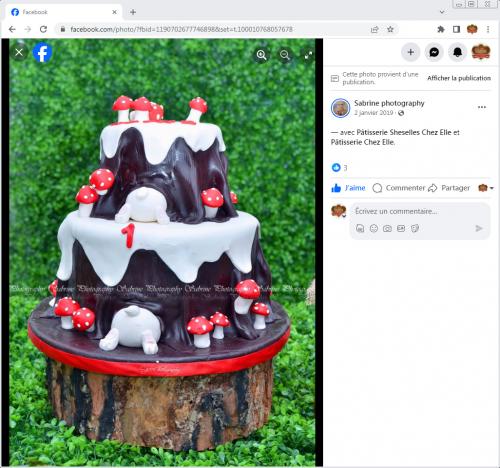Open the Chrome profile avatar
Screen dimensions: 500x468
coord(472,29)
